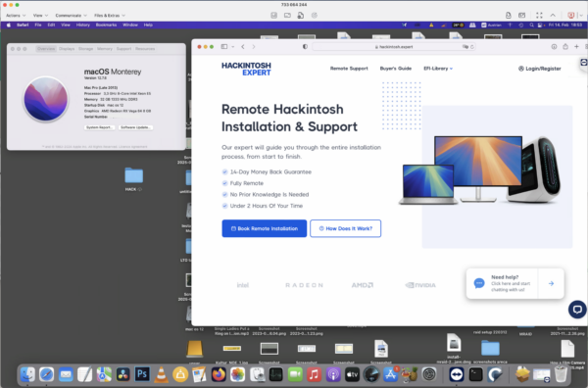588x388 pixels.
Task: Click the Safari sidebar toggle icon
Action: (x=224, y=46)
